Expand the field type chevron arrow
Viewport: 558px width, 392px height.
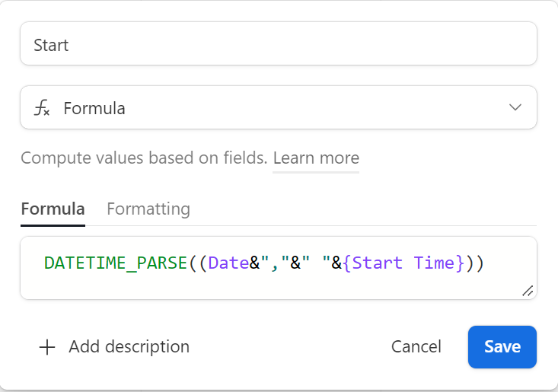click(515, 107)
